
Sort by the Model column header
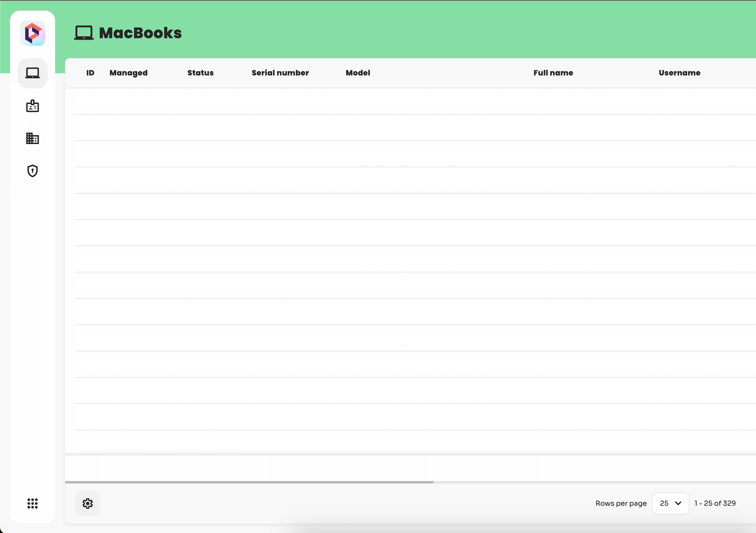click(x=358, y=73)
